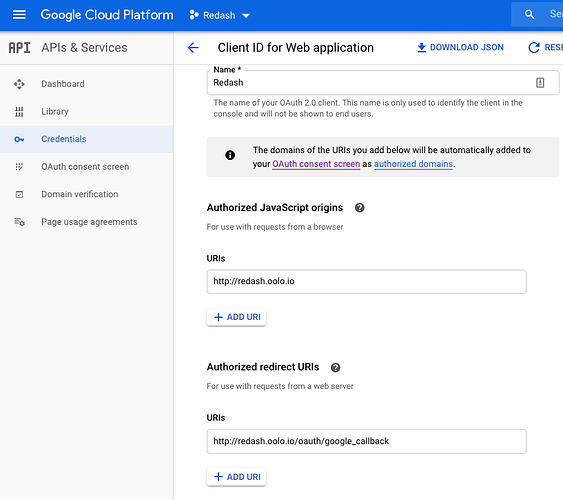Select the Credentials sidebar item
Screen dimensions: 563x500
86,139
